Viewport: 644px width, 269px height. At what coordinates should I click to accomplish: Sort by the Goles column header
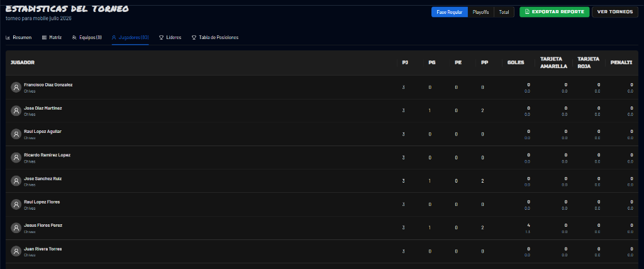click(x=516, y=62)
